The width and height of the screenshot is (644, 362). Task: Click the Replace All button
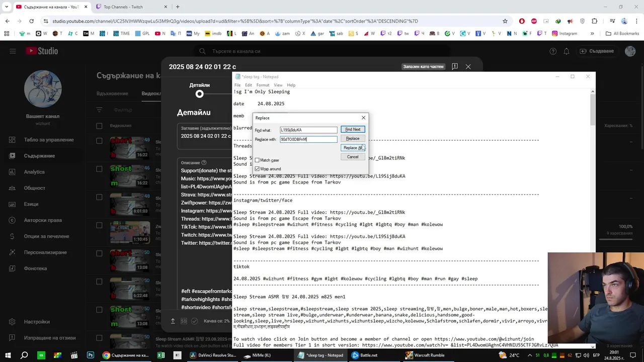click(x=353, y=148)
